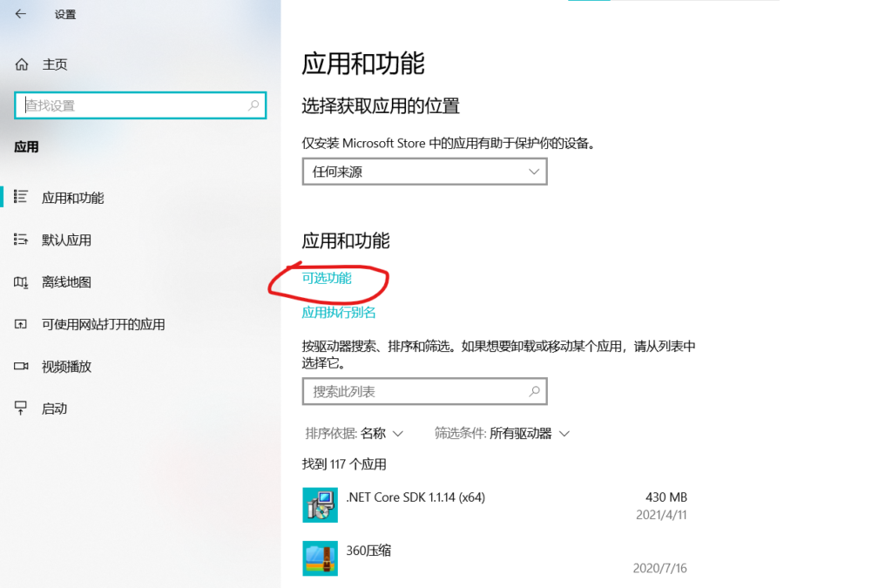This screenshot has height=588, width=892.
Task: Click the 视频播放 video icon
Action: click(x=22, y=367)
